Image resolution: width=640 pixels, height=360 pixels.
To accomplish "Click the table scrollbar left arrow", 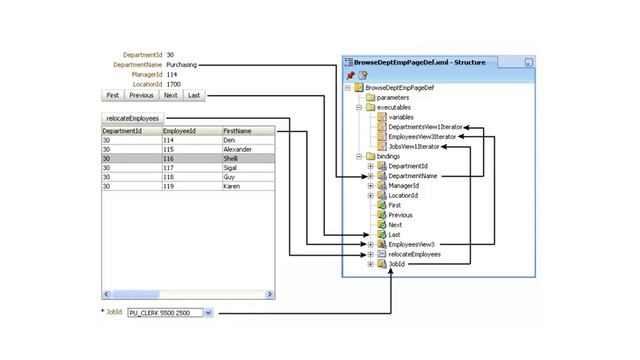I will click(107, 294).
